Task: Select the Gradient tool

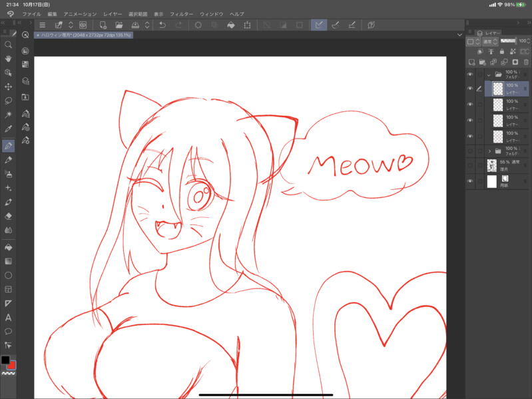Action: point(9,261)
